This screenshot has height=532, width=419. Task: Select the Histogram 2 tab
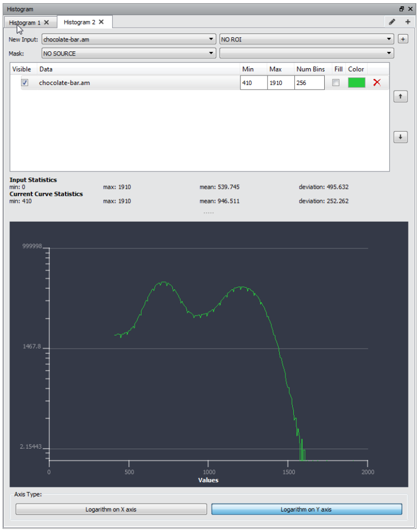point(79,22)
